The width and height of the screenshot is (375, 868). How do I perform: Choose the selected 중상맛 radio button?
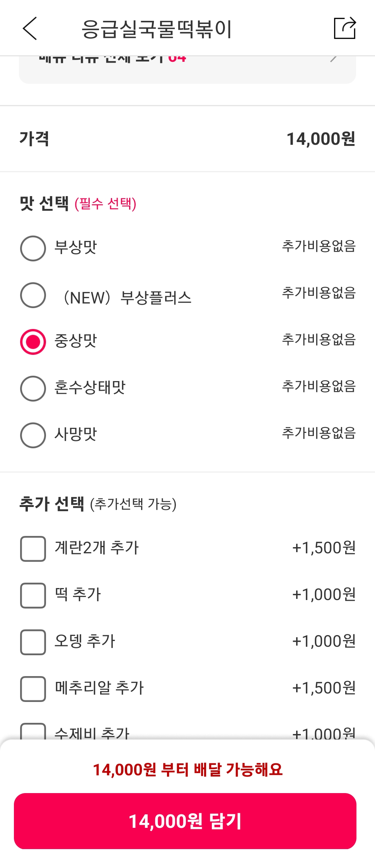(33, 342)
